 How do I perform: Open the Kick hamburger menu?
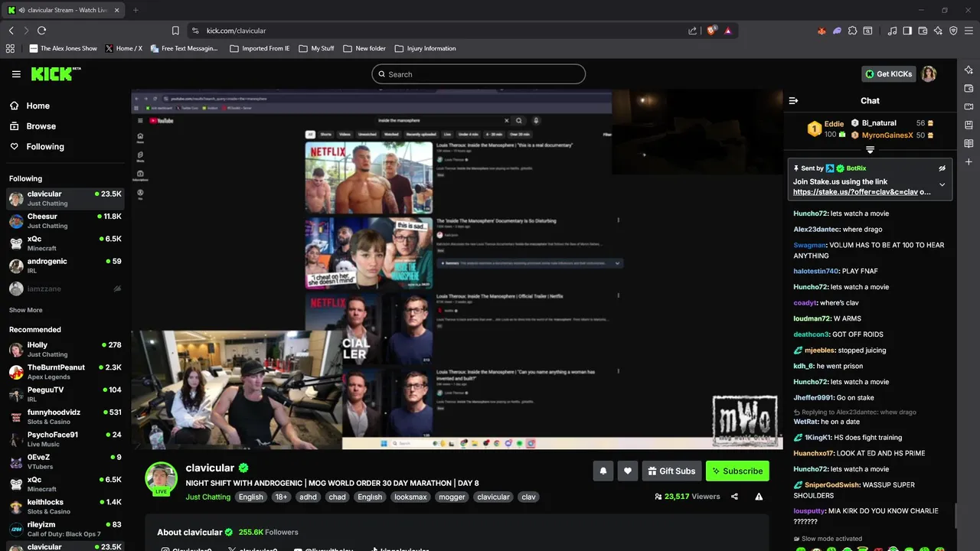pyautogui.click(x=16, y=74)
